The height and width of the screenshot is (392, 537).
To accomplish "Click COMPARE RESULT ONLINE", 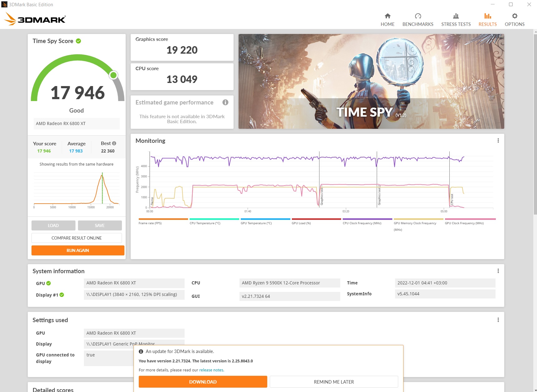I will 77,238.
